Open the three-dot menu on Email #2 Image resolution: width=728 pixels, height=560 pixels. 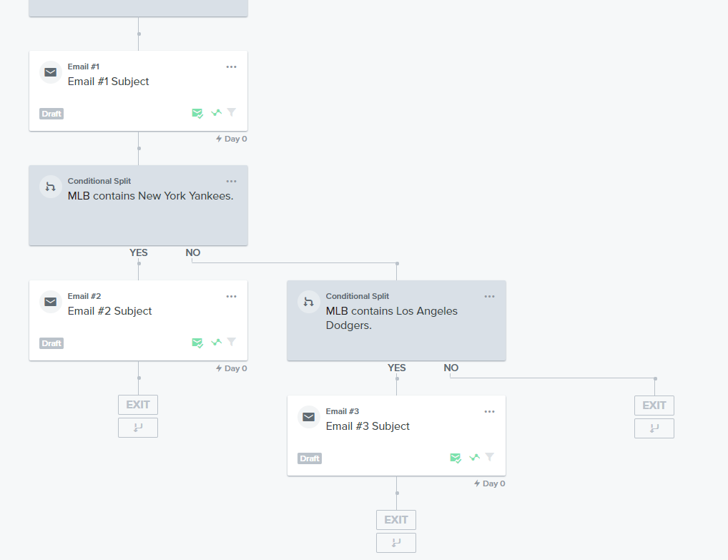point(231,296)
